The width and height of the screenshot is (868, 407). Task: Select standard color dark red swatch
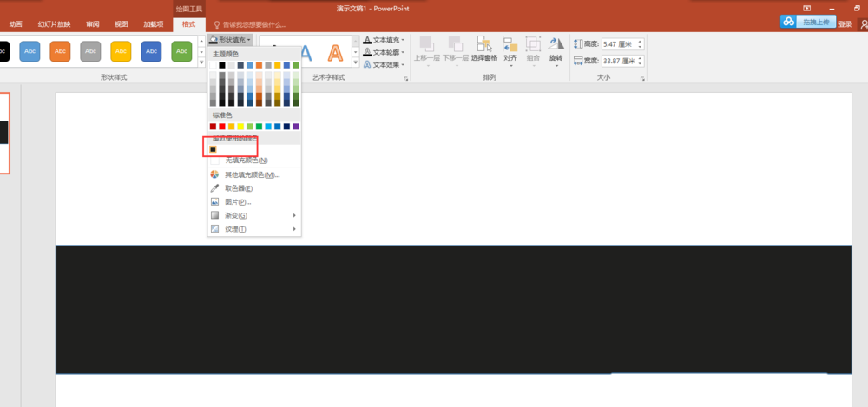click(214, 126)
